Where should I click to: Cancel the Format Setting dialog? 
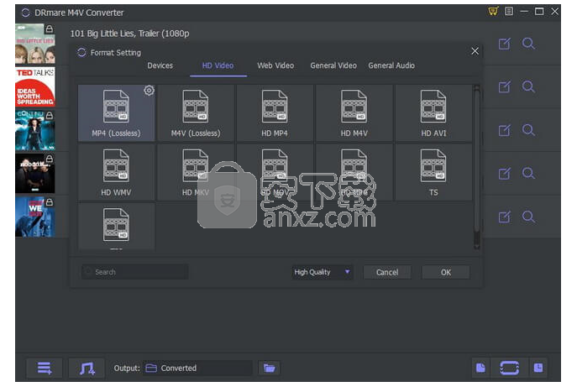(387, 273)
